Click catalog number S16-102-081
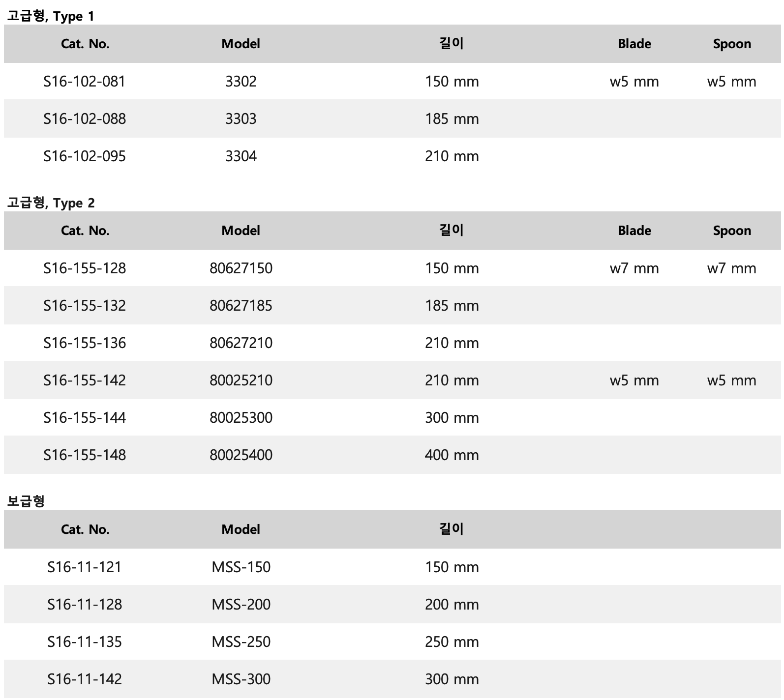This screenshot has height=700, width=784. pyautogui.click(x=85, y=82)
